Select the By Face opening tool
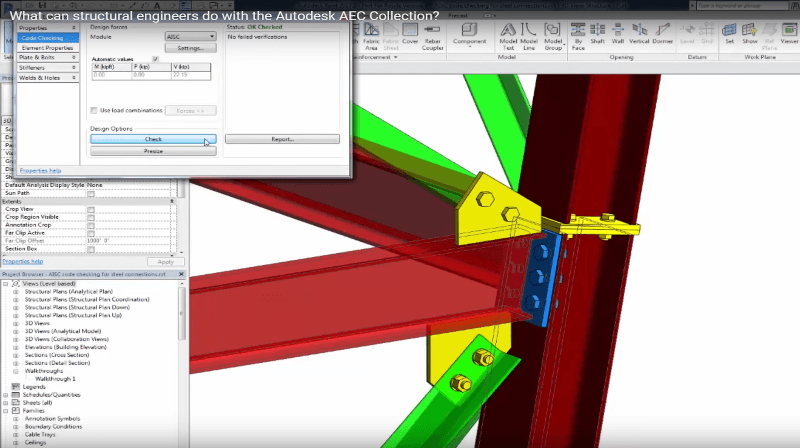The image size is (800, 448). pos(579,36)
